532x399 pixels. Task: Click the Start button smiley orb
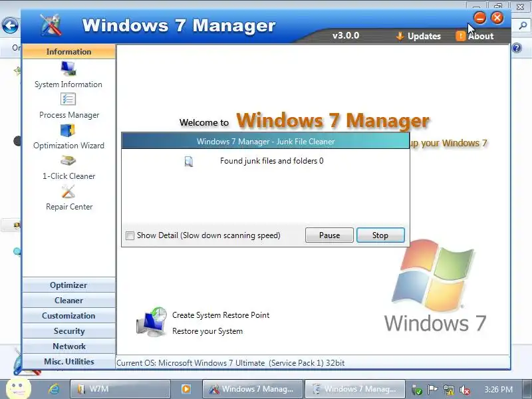[19, 388]
